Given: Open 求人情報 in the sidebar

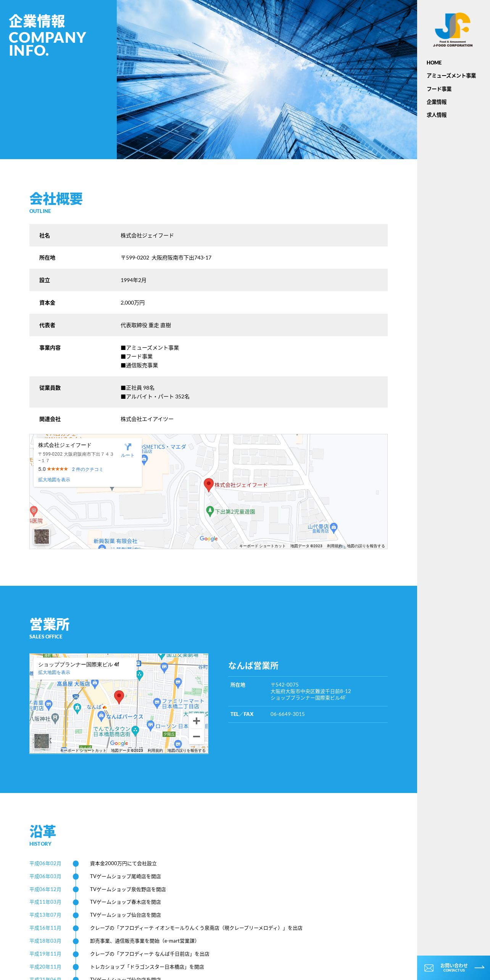Looking at the screenshot, I should tap(437, 115).
